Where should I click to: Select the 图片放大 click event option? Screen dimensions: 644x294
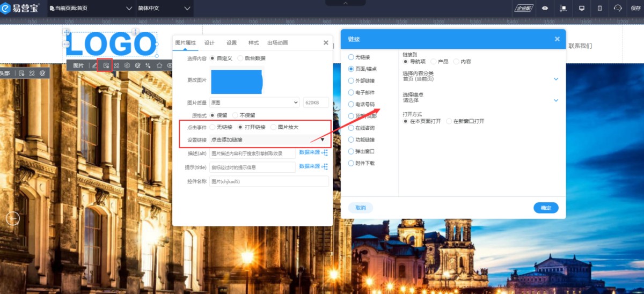pos(274,127)
